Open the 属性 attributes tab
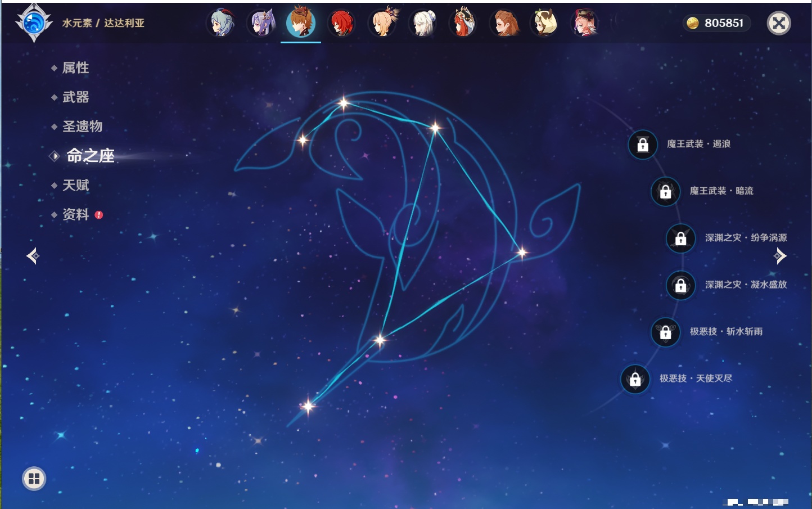 click(x=75, y=68)
